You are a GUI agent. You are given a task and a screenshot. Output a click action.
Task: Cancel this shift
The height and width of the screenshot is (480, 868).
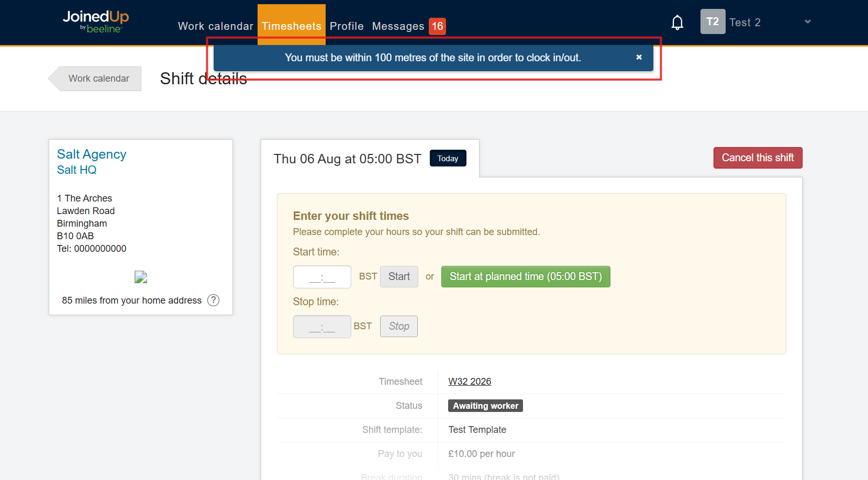point(758,158)
